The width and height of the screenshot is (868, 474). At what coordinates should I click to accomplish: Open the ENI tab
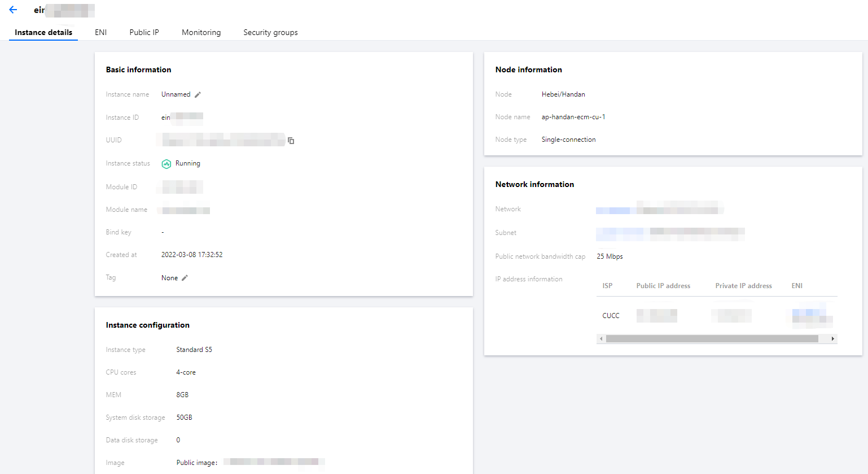101,32
